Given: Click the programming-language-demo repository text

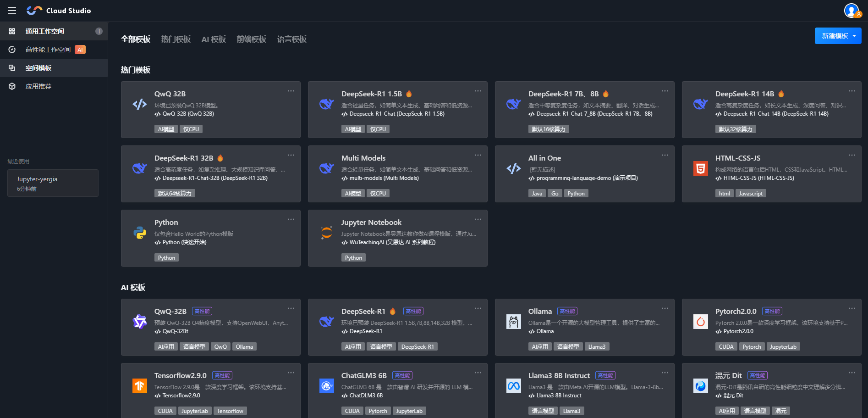Looking at the screenshot, I should click(587, 178).
